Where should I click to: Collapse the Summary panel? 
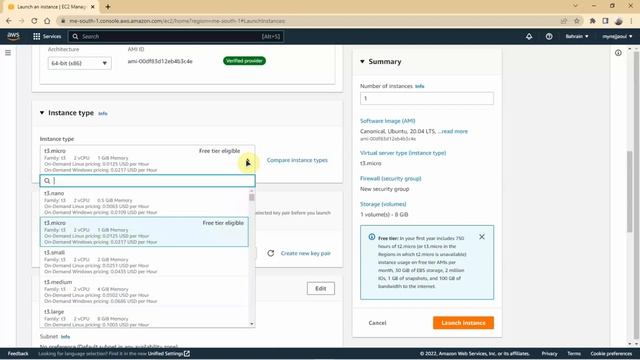pos(362,61)
